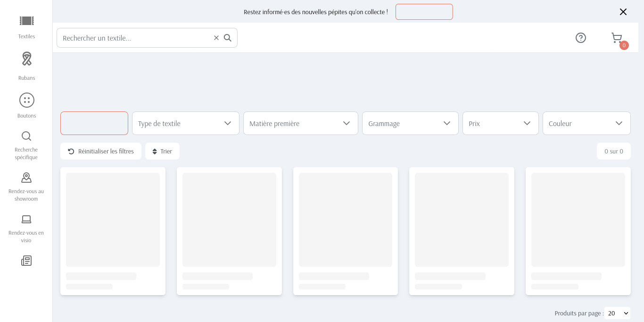The width and height of the screenshot is (644, 322).
Task: Expand the Type de textile dropdown
Action: pyautogui.click(x=185, y=123)
